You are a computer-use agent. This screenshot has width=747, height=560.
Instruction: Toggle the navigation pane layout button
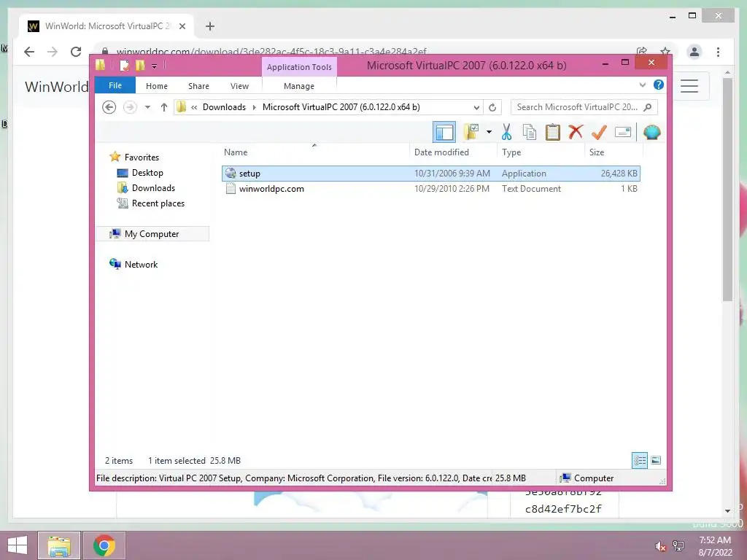point(444,132)
